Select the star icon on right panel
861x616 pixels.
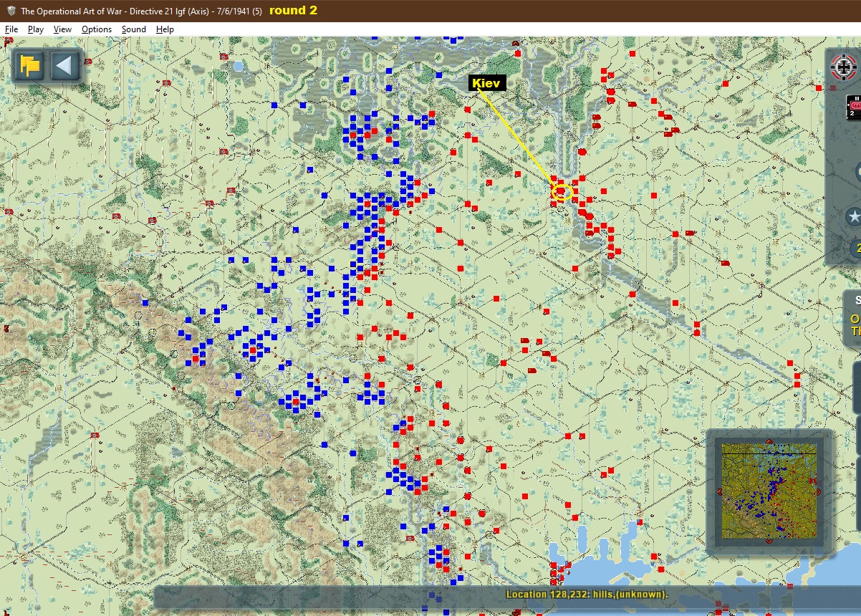tap(853, 216)
